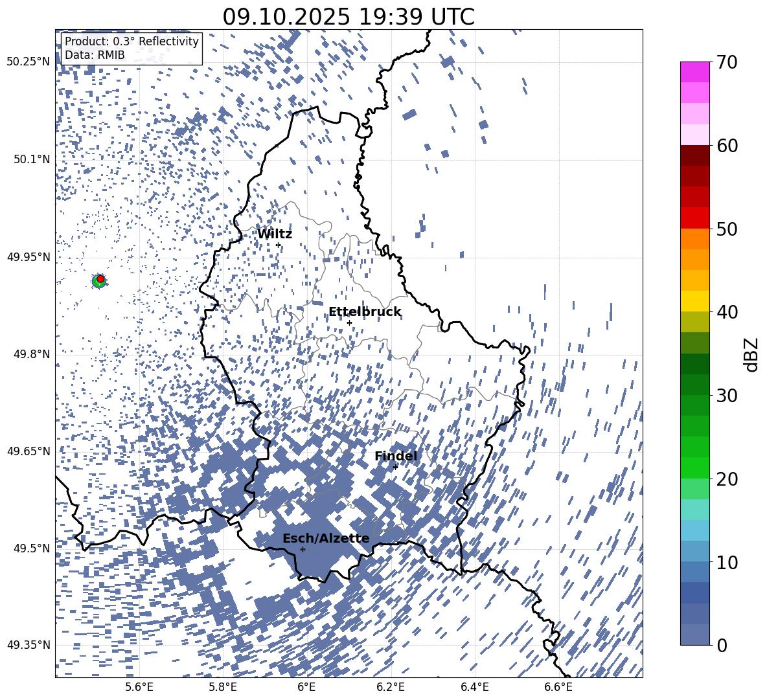The image size is (767, 700).
Task: Click the colorbar tick label 50
Action: (727, 229)
